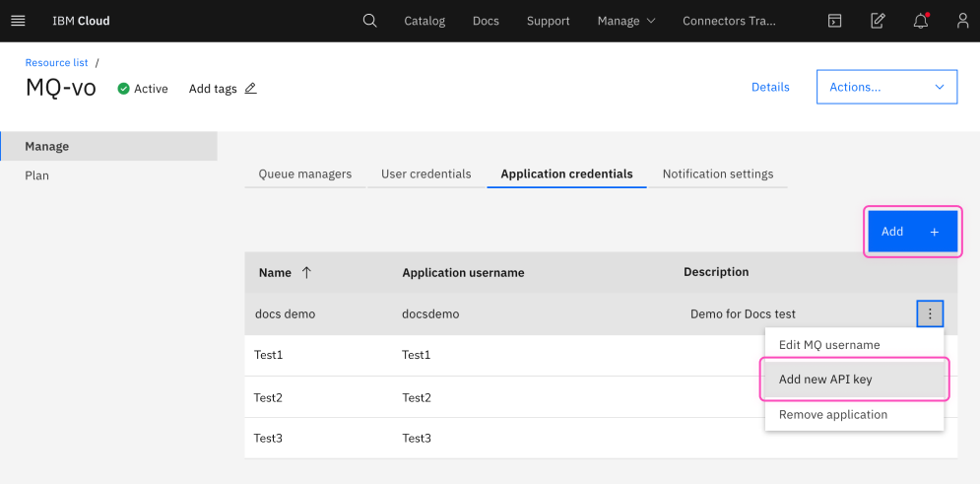The width and height of the screenshot is (980, 484).
Task: Click the blue Add button
Action: tap(910, 232)
